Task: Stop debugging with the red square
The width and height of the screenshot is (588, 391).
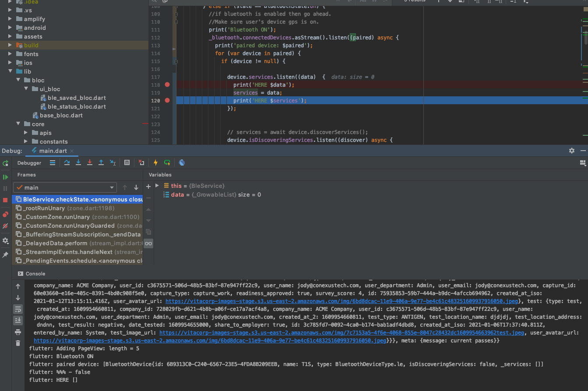Action: [5, 200]
